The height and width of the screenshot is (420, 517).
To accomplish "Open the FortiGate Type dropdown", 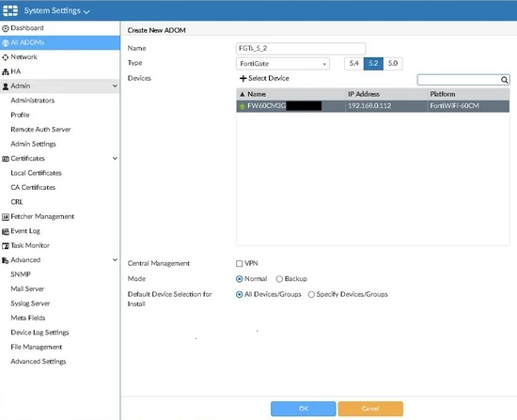I will [283, 64].
